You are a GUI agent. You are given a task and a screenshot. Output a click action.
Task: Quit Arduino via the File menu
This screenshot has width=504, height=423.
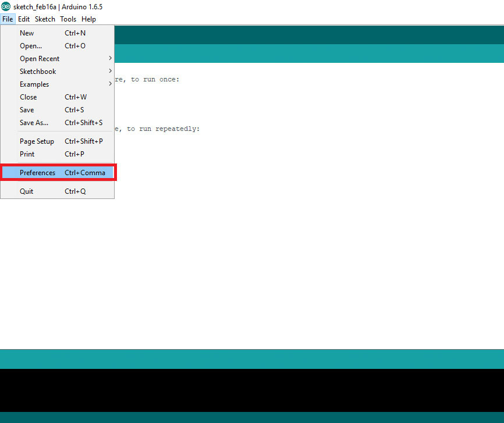pyautogui.click(x=26, y=191)
